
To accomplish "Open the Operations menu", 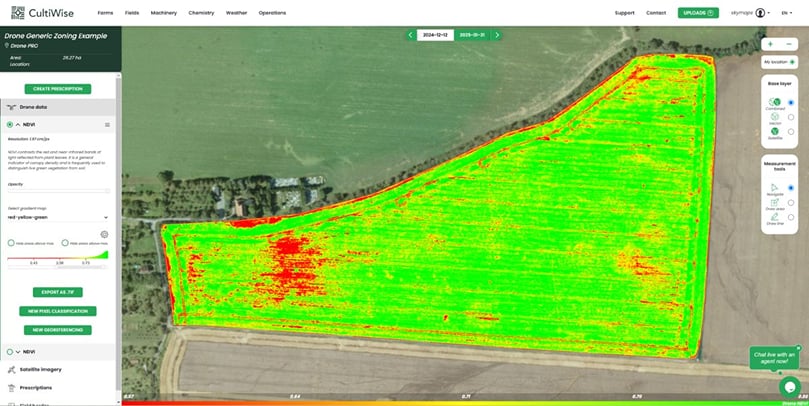I will point(272,13).
